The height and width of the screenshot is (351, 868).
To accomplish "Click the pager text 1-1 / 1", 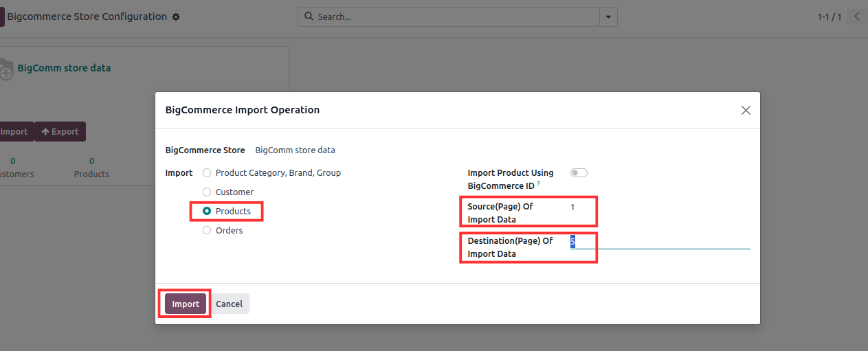I will point(830,16).
